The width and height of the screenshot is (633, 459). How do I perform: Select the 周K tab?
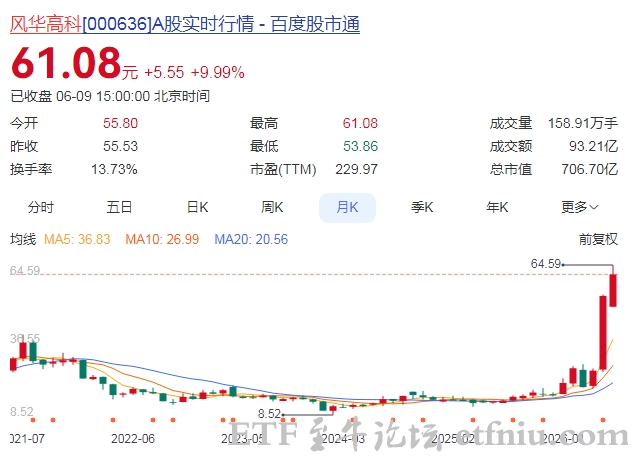coord(272,207)
